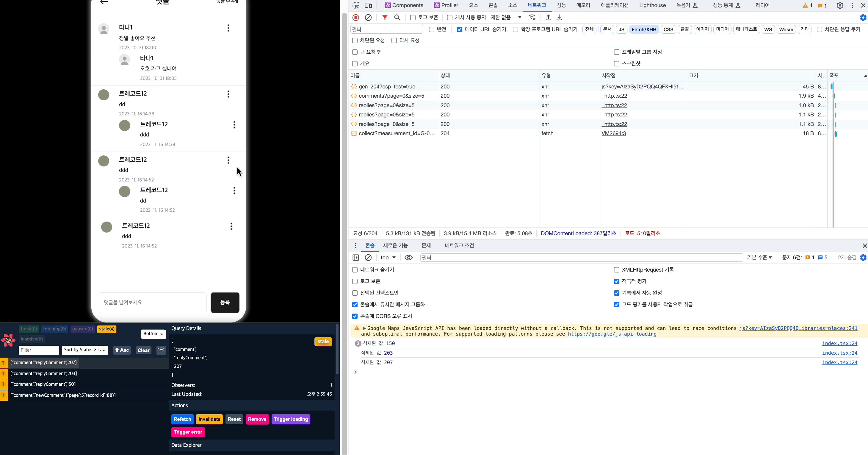Click the 댓글을 남겨보세요 comment input field

click(152, 303)
